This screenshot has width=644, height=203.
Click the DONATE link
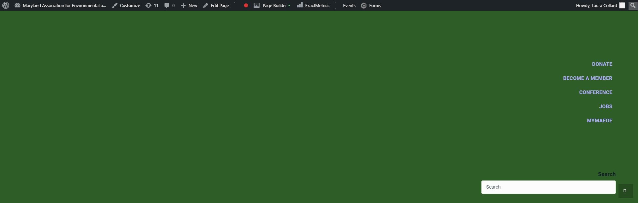602,64
